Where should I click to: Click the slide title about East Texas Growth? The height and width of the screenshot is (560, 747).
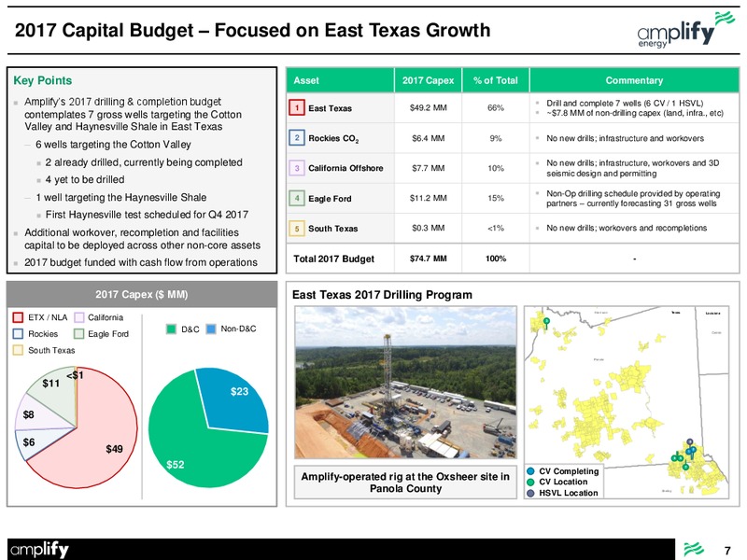252,30
